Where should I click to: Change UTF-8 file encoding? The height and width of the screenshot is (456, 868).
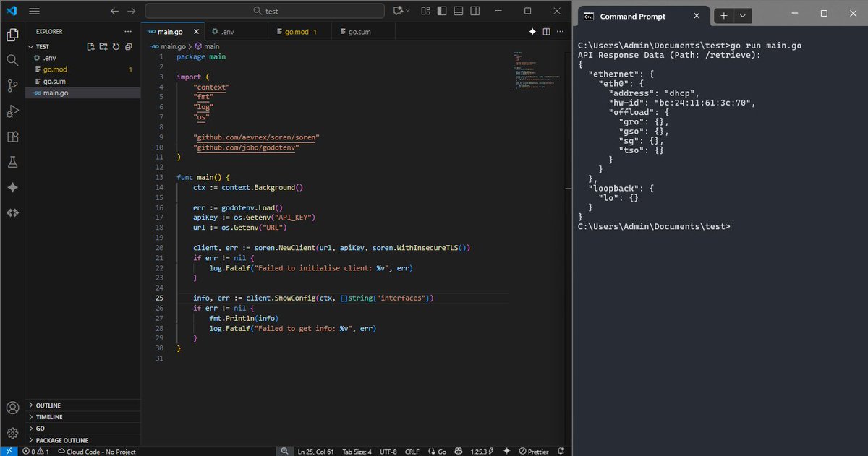coord(388,451)
